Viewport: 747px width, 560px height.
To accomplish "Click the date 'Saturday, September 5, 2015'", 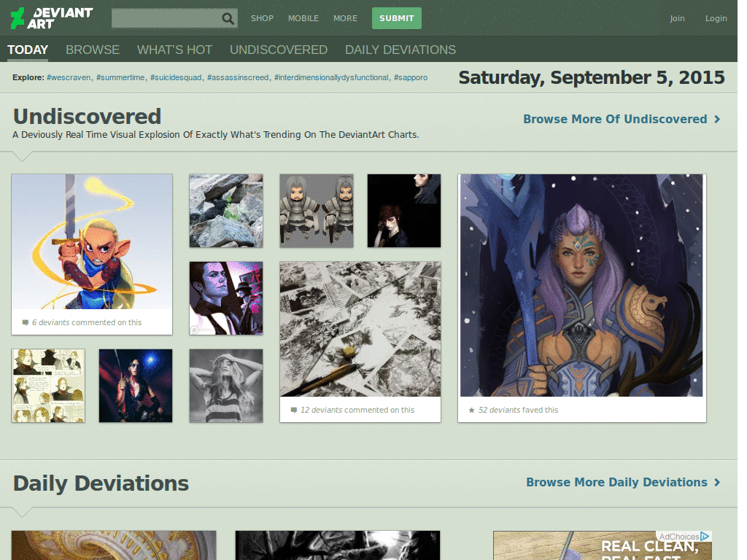I will coord(592,77).
